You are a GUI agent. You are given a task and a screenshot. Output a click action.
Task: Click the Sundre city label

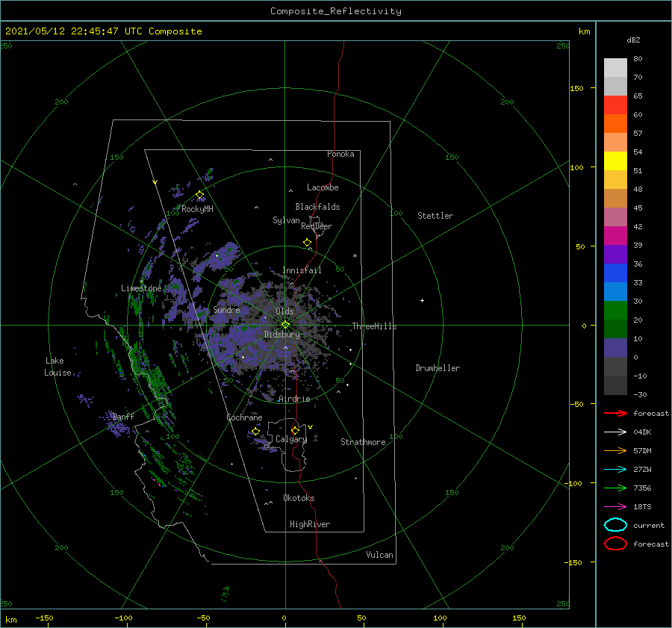[226, 309]
